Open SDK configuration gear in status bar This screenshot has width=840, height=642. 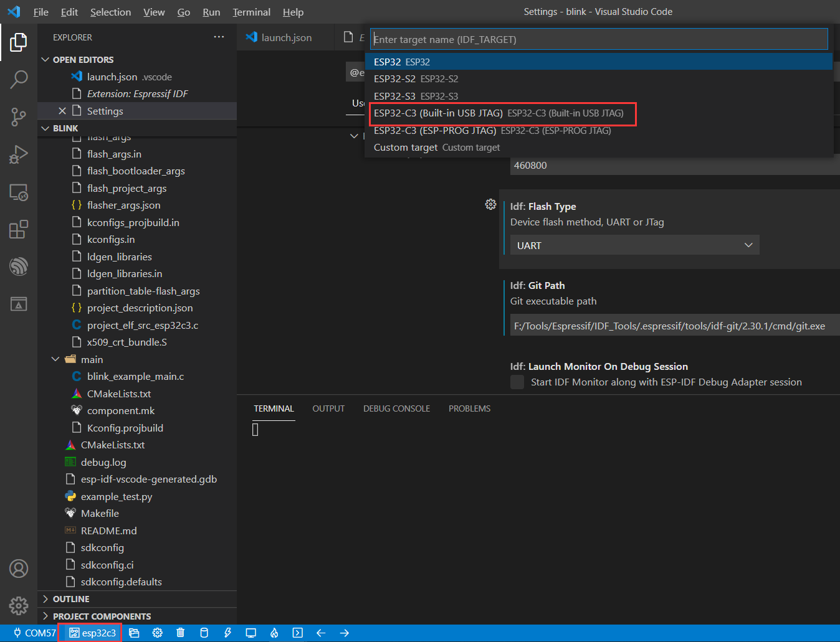click(x=158, y=633)
